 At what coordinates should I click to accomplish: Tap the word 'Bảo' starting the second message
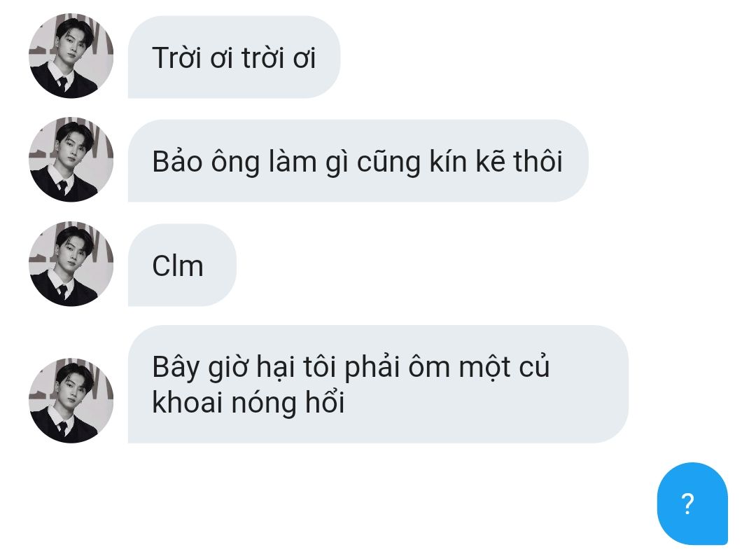tap(177, 160)
